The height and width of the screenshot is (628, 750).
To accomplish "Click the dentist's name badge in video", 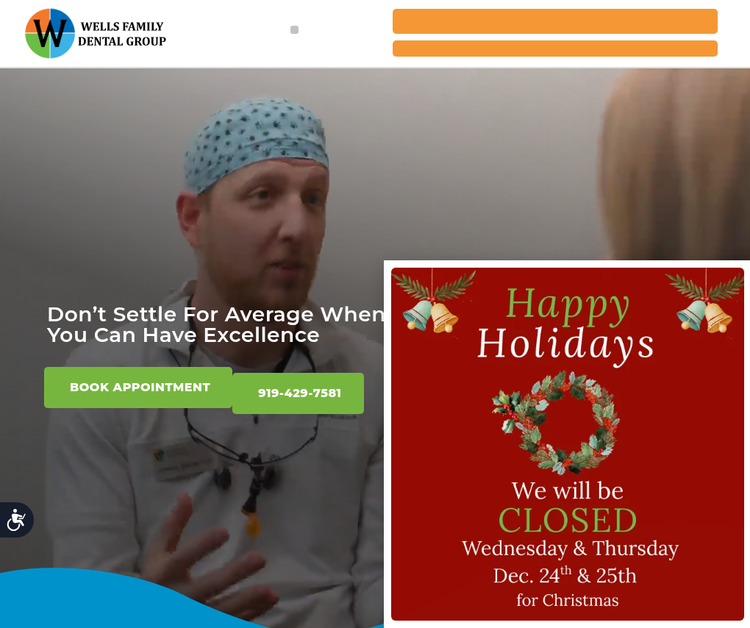I will [x=179, y=463].
